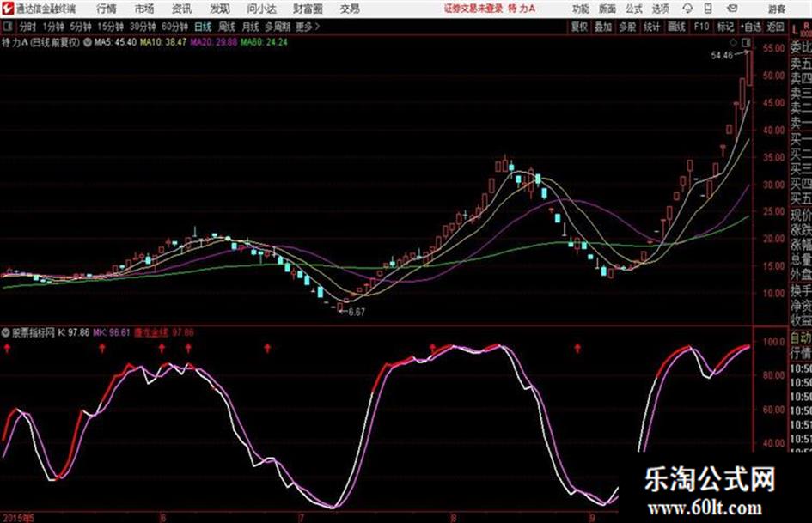
Task: Select the 日线 daily period tab
Action: [x=203, y=27]
